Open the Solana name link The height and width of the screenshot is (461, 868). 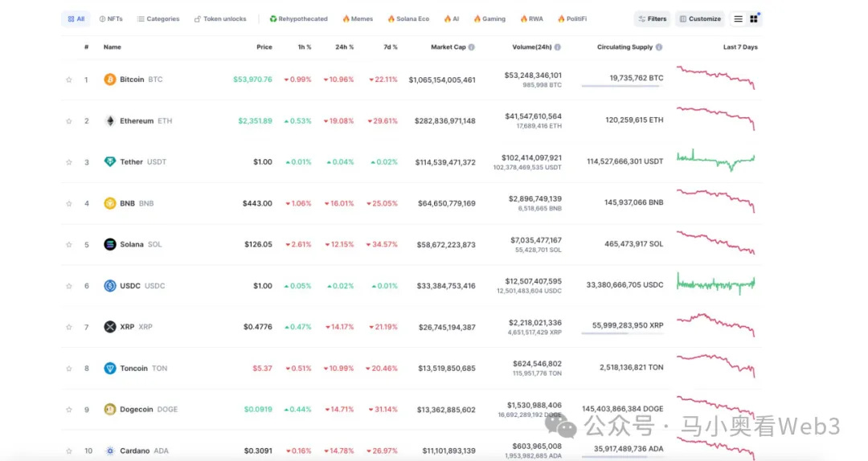132,244
